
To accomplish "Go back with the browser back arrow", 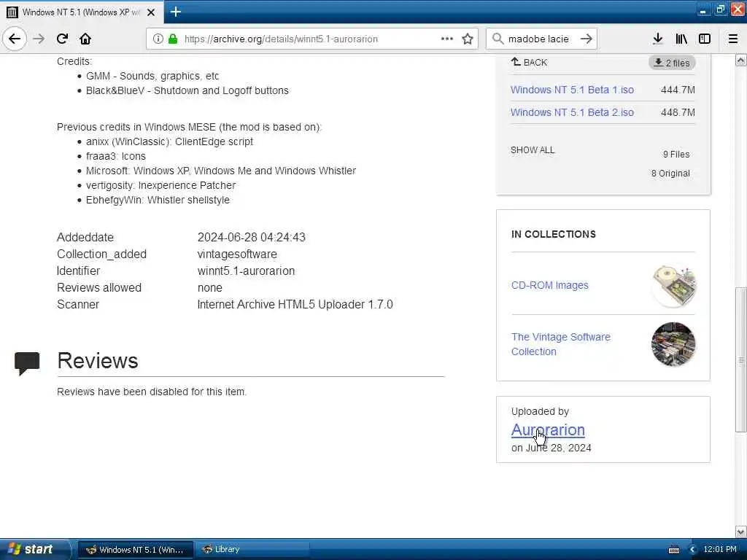I will pos(15,39).
